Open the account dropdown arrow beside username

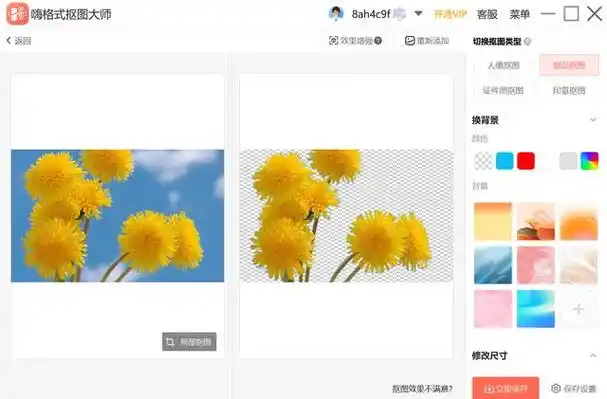tap(418, 14)
